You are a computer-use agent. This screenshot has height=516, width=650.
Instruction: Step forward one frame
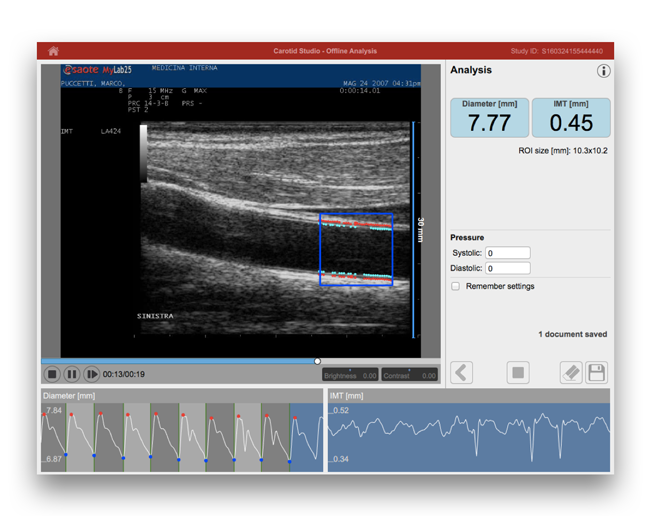[x=91, y=374]
